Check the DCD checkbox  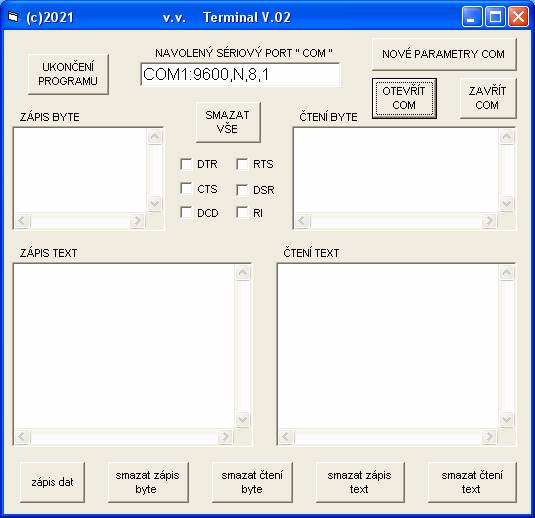click(x=186, y=213)
